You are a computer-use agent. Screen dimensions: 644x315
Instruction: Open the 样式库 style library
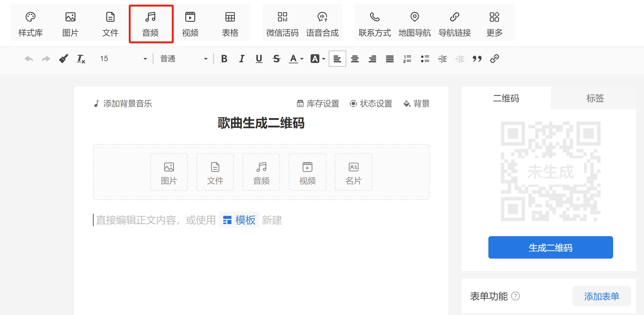coord(31,24)
